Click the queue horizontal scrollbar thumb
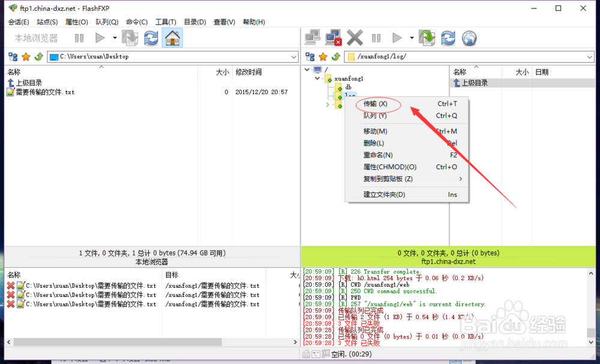 click(x=118, y=342)
